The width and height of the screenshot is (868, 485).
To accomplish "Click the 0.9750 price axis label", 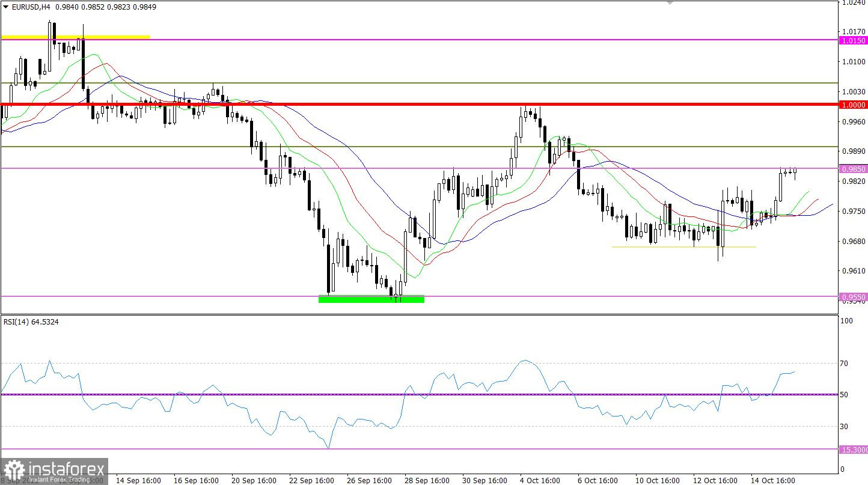I will 854,211.
